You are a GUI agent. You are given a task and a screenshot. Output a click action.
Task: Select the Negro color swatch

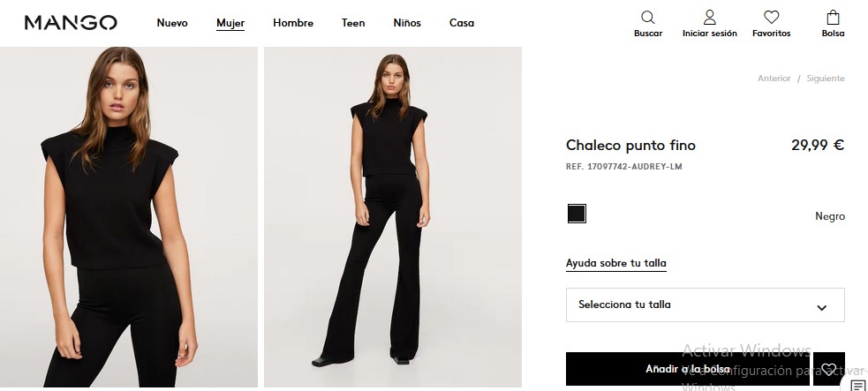(x=577, y=214)
